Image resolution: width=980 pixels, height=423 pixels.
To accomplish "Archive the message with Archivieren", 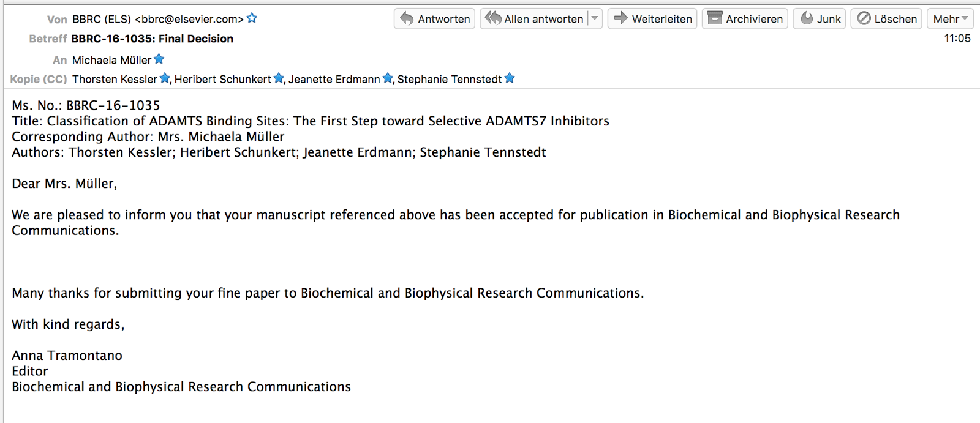I will pos(745,19).
